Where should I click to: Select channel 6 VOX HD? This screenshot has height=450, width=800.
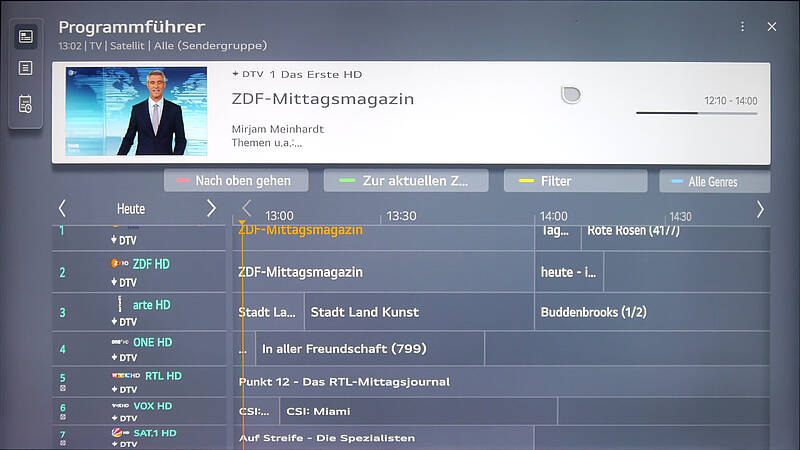139,411
